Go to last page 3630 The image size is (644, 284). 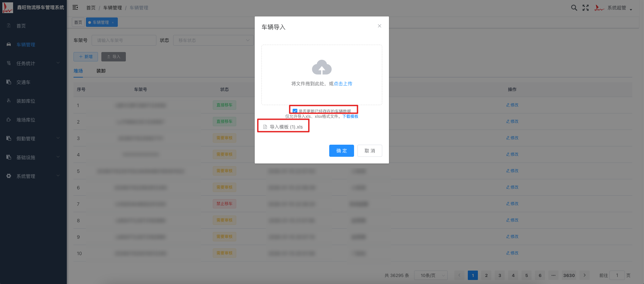[569, 275]
